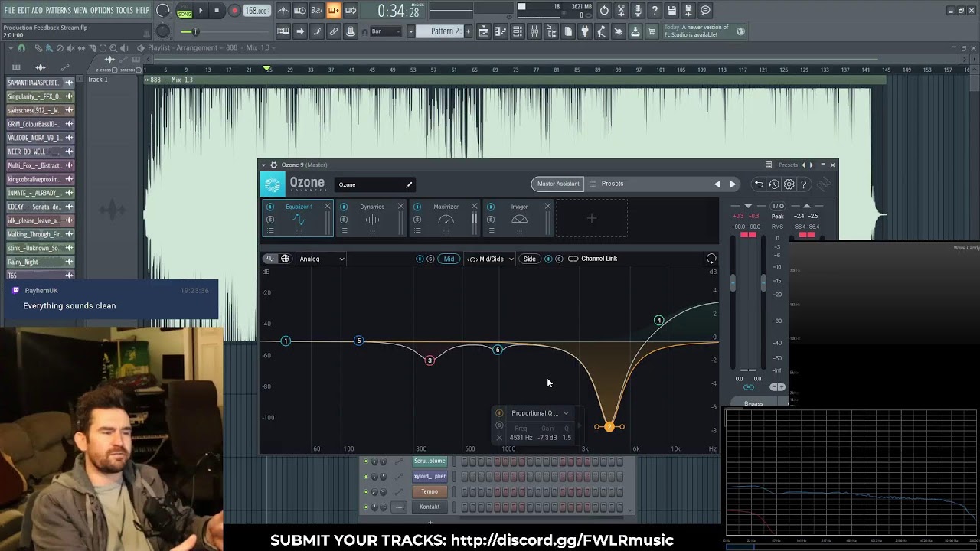
Task: Select the Imager module
Action: (x=519, y=218)
